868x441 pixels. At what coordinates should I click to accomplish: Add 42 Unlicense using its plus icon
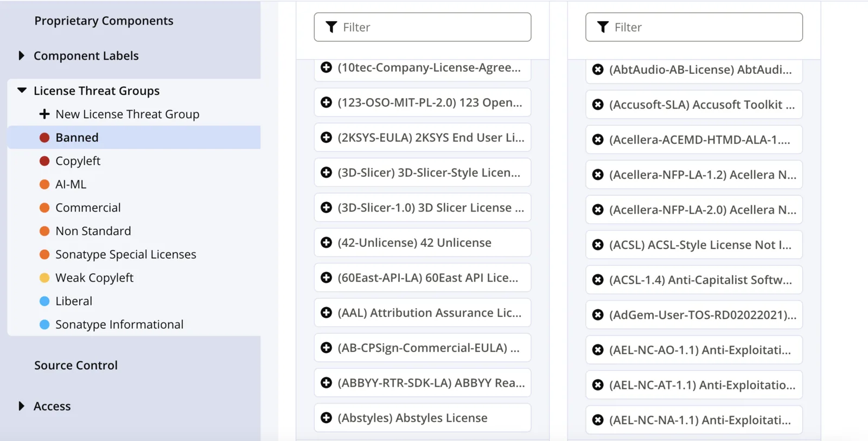[x=326, y=242]
